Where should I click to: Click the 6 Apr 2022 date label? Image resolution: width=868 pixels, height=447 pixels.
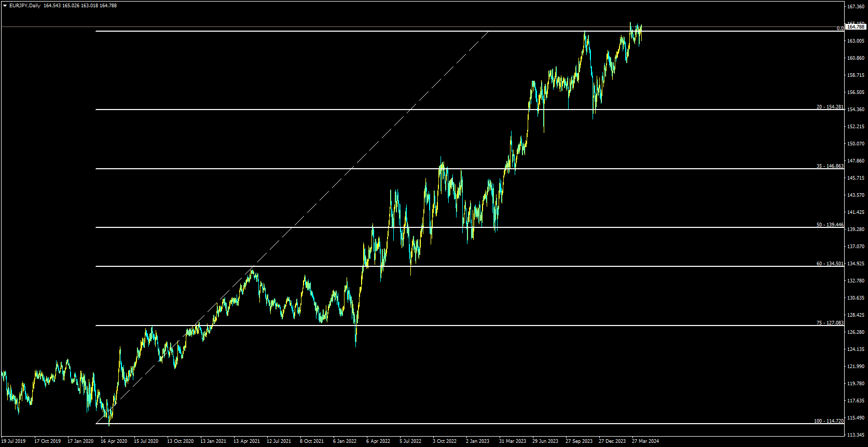pos(378,441)
